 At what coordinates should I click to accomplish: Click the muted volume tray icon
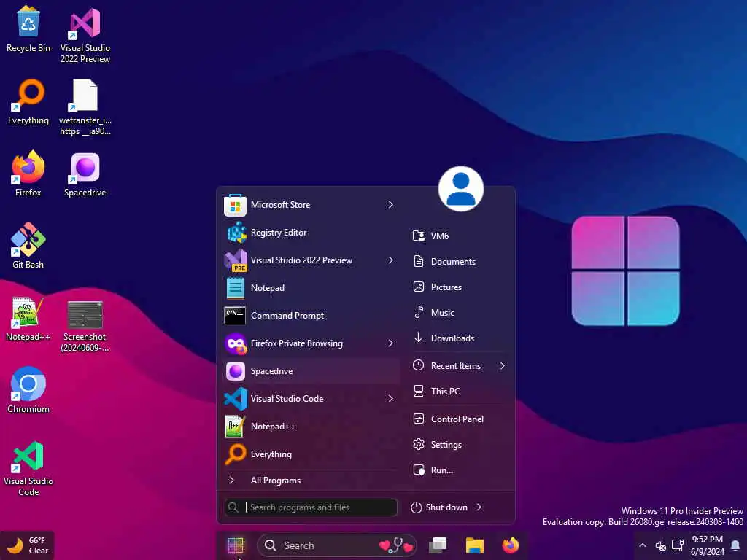[x=660, y=545]
